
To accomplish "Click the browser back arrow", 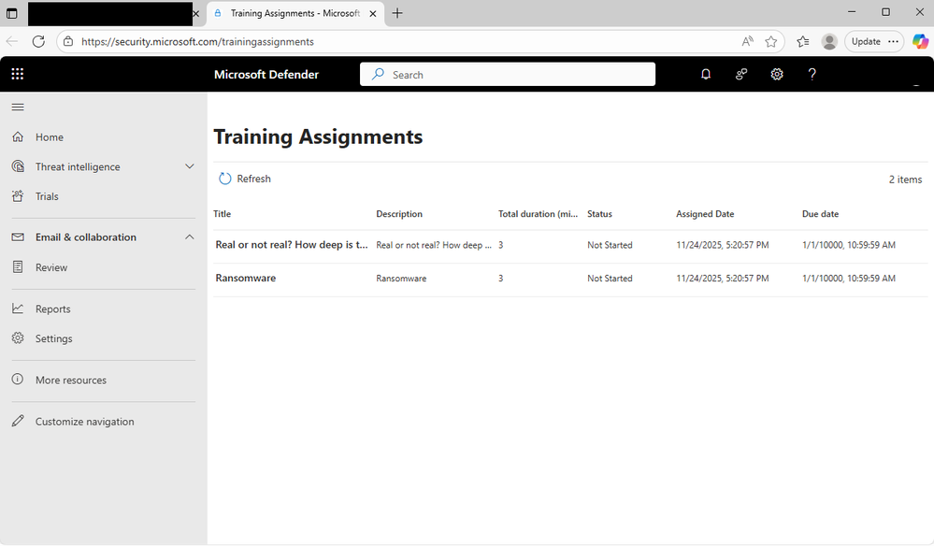I will (12, 42).
